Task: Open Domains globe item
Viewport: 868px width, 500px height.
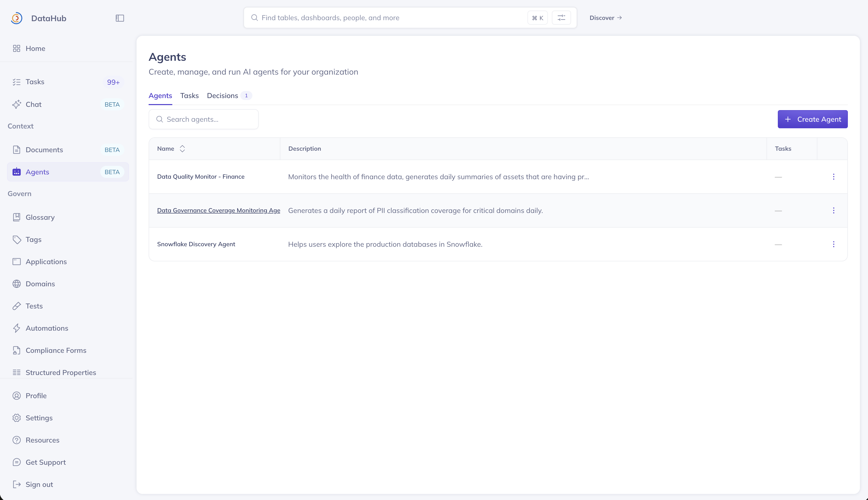Action: [40, 284]
